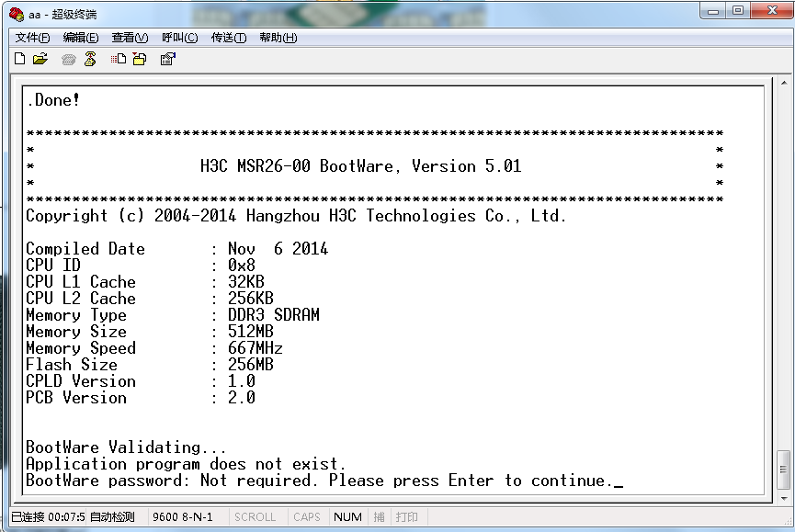Click the vertical scrollbar up arrow
This screenshot has height=532, width=795.
(783, 83)
